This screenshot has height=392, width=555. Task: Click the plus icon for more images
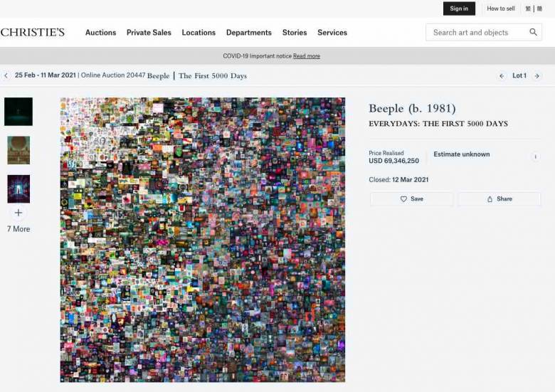[x=18, y=213]
